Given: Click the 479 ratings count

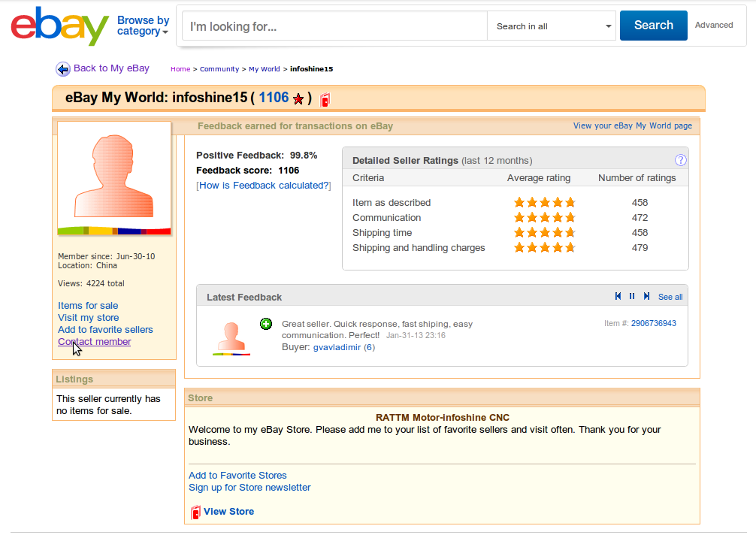Looking at the screenshot, I should coord(640,248).
